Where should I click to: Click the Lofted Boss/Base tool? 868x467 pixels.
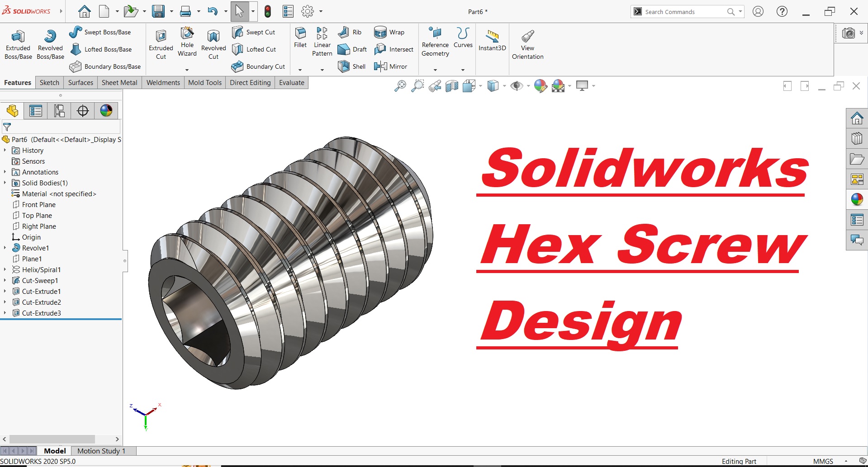(101, 49)
